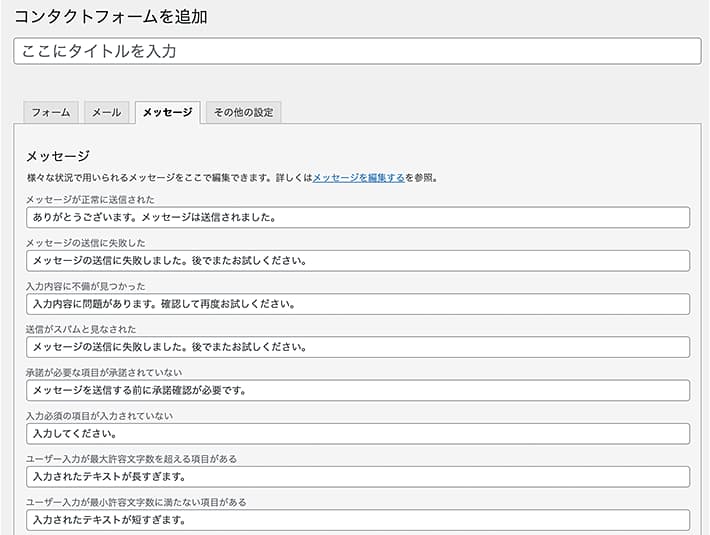Click the メッセージを編集する link
710x535 pixels.
point(358,178)
